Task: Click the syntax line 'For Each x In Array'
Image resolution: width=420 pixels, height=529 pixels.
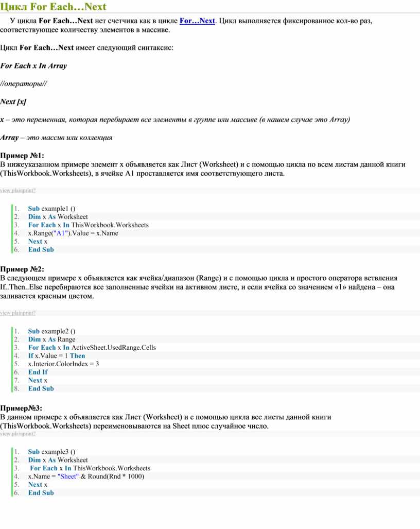Action: [33, 66]
